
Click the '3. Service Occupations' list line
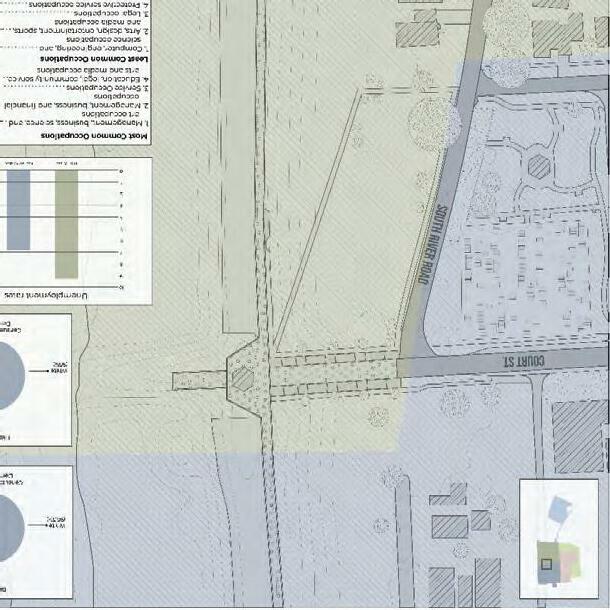pos(107,88)
